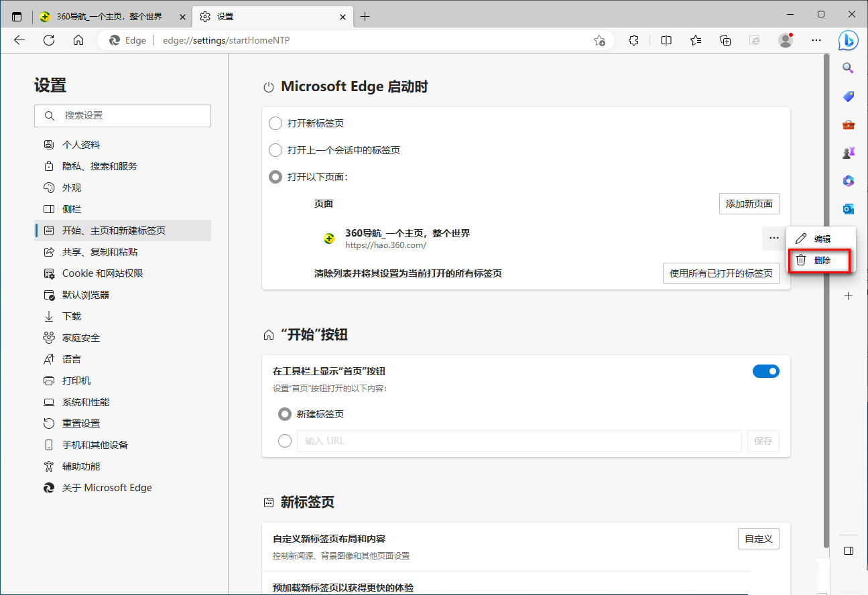Go back with the back arrow
Viewport: 868px width, 595px height.
[x=19, y=40]
